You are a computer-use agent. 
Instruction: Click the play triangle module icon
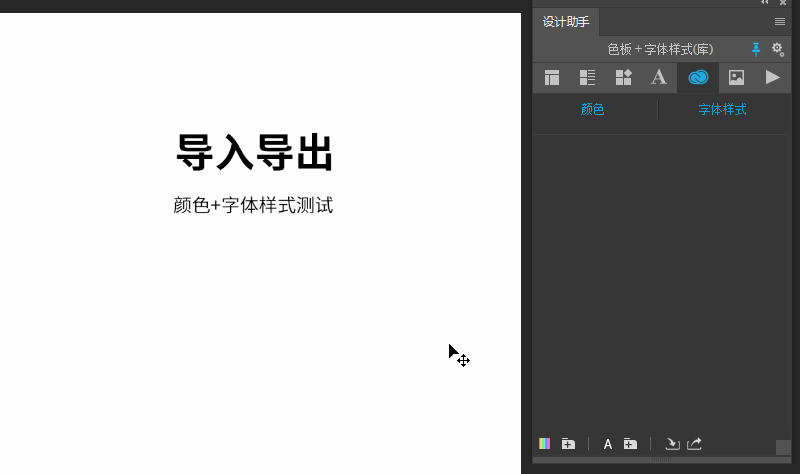772,78
